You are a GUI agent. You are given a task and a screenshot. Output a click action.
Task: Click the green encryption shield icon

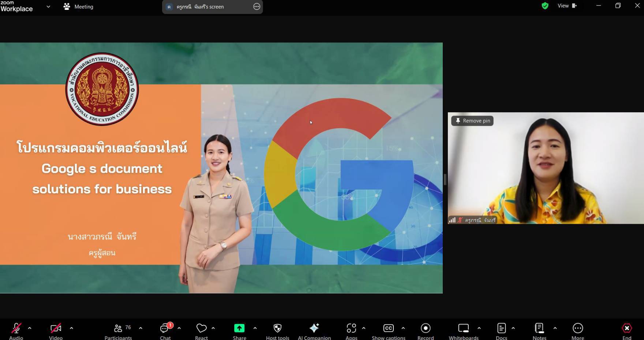(x=545, y=5)
